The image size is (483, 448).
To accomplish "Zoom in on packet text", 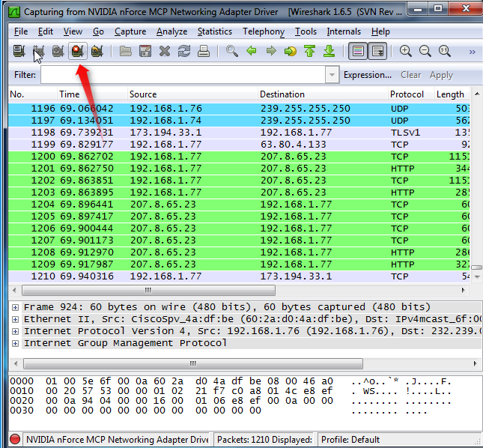I will tap(406, 51).
